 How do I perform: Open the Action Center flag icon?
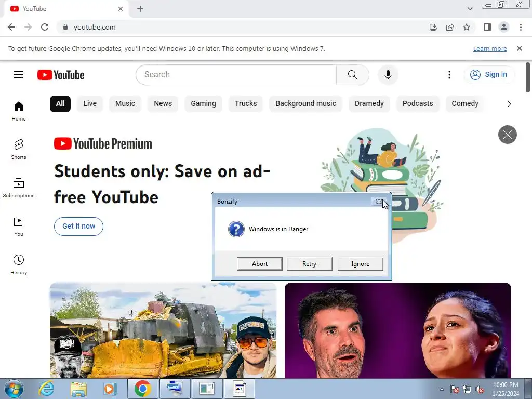click(x=454, y=390)
